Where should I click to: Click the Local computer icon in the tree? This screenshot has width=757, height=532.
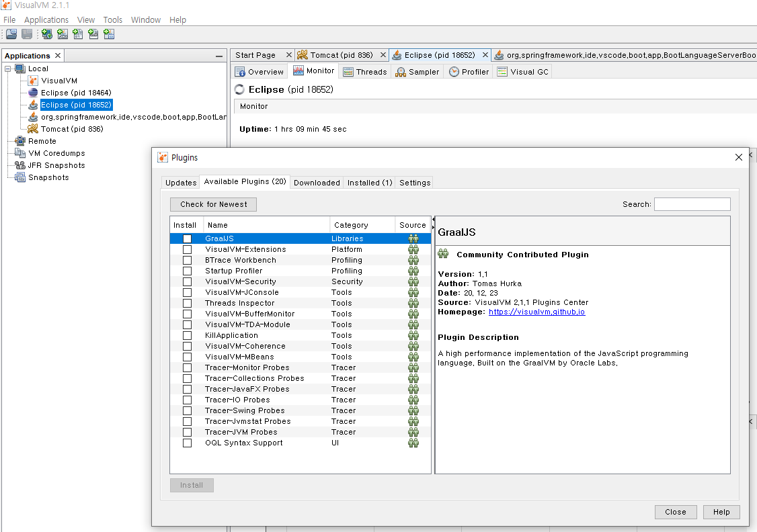20,69
